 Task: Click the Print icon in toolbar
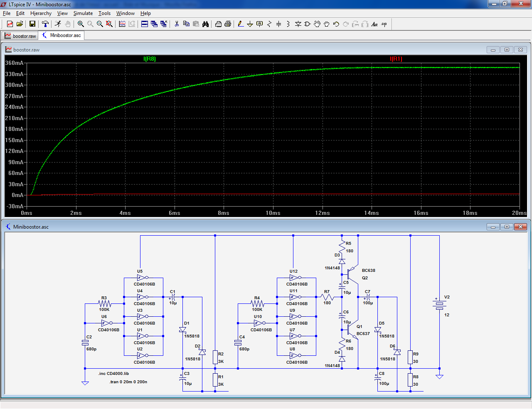[x=228, y=24]
